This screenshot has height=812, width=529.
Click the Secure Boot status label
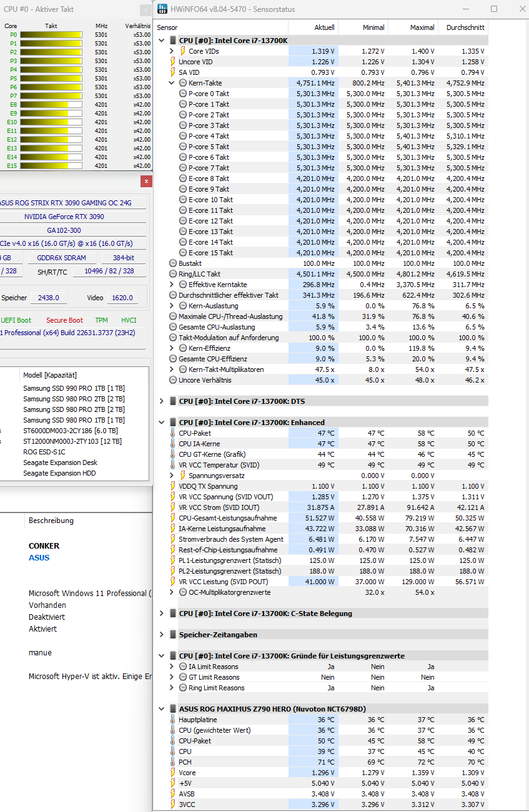64,320
